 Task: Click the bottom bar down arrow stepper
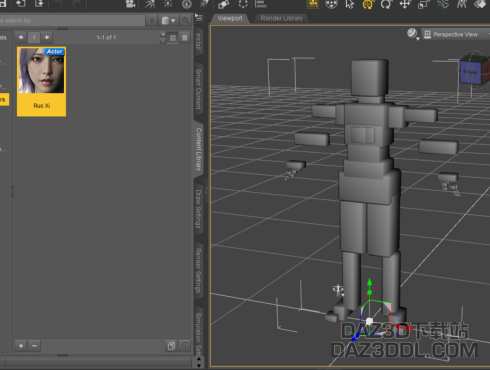[199, 366]
